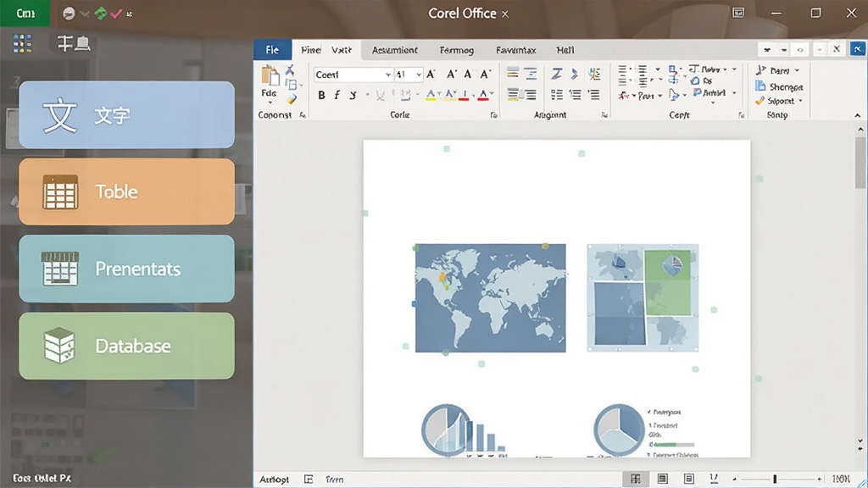Click the cursor pointer select icon
Screen dimensions: 868x488
coord(674,95)
